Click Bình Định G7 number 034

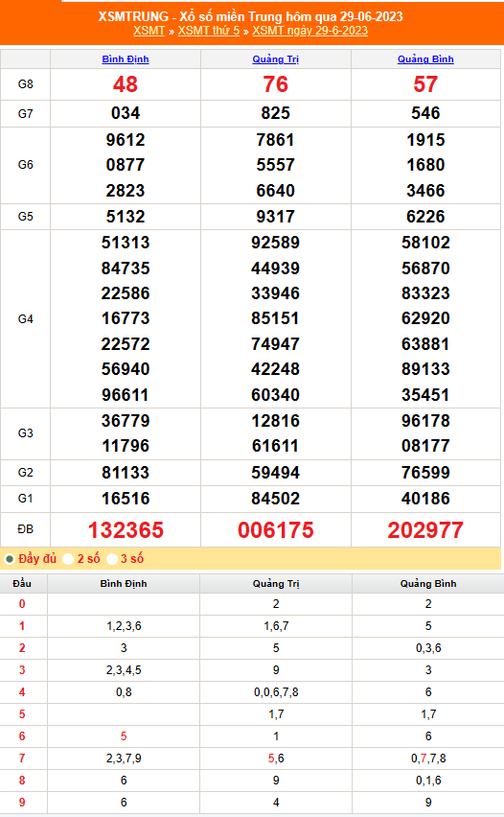pos(126,113)
